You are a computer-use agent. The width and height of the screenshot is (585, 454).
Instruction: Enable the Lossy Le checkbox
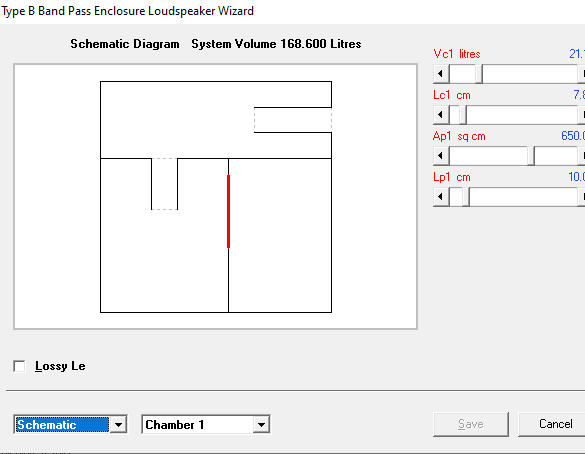click(x=19, y=366)
